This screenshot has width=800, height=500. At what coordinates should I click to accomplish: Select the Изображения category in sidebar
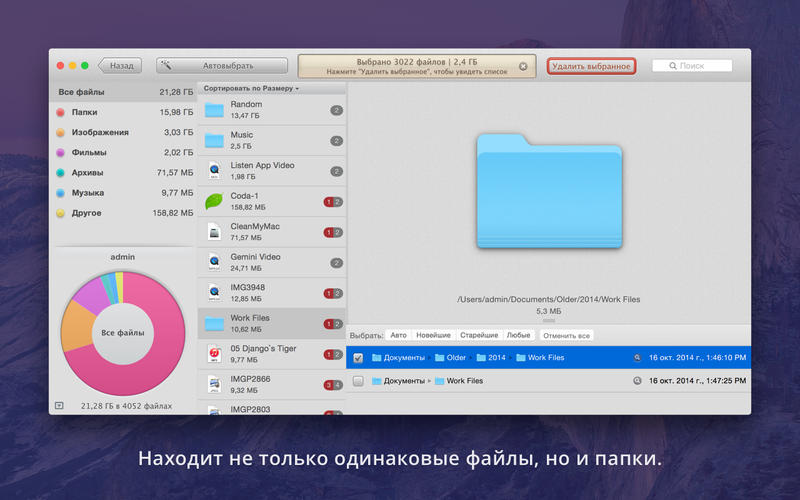[x=99, y=132]
